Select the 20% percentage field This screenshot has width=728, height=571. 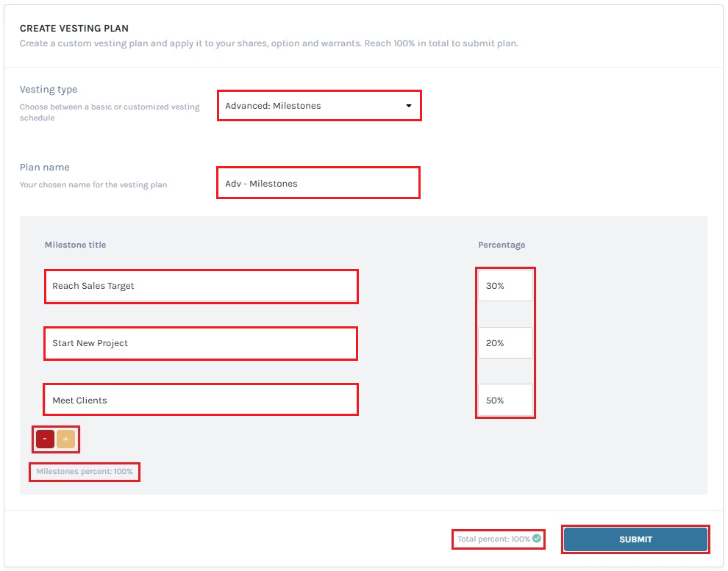pyautogui.click(x=504, y=342)
